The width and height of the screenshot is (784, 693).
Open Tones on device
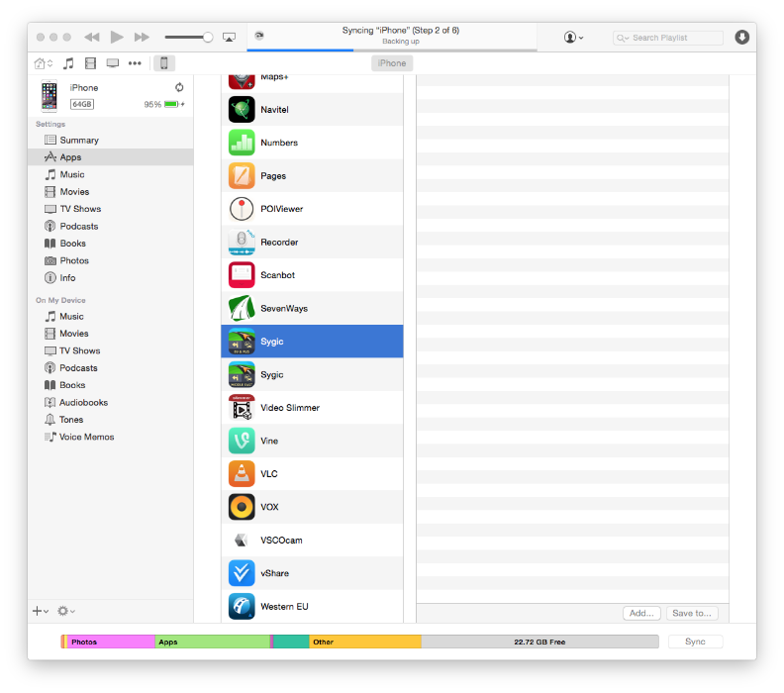pyautogui.click(x=111, y=420)
